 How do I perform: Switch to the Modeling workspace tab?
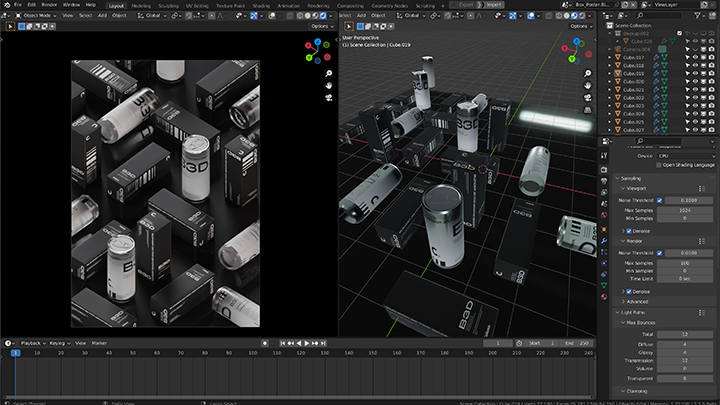141,6
